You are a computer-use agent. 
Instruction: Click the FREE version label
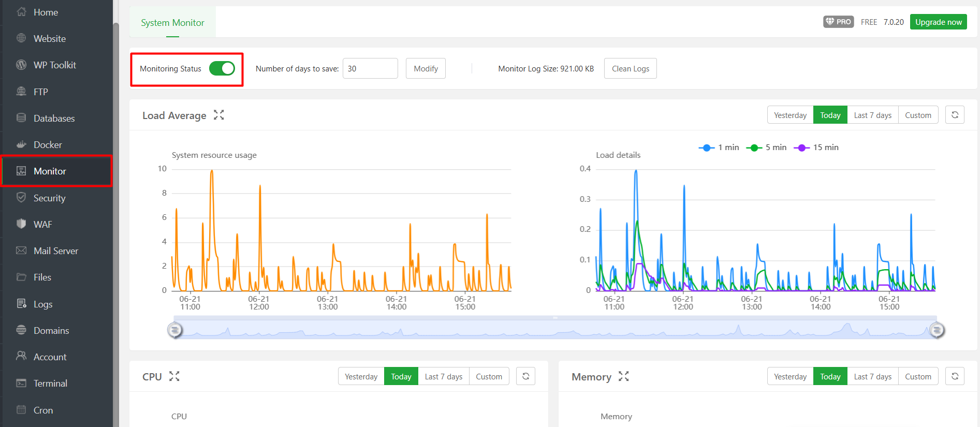click(x=869, y=22)
